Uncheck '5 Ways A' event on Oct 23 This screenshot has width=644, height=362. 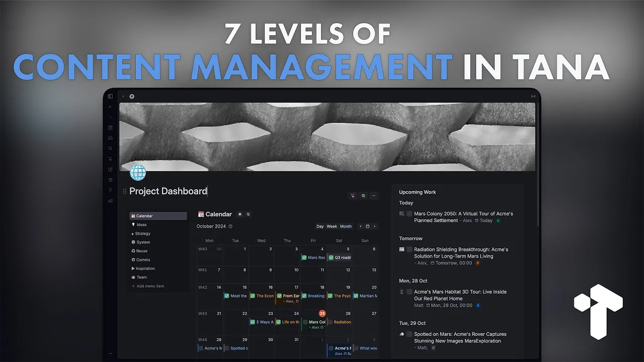[253, 322]
